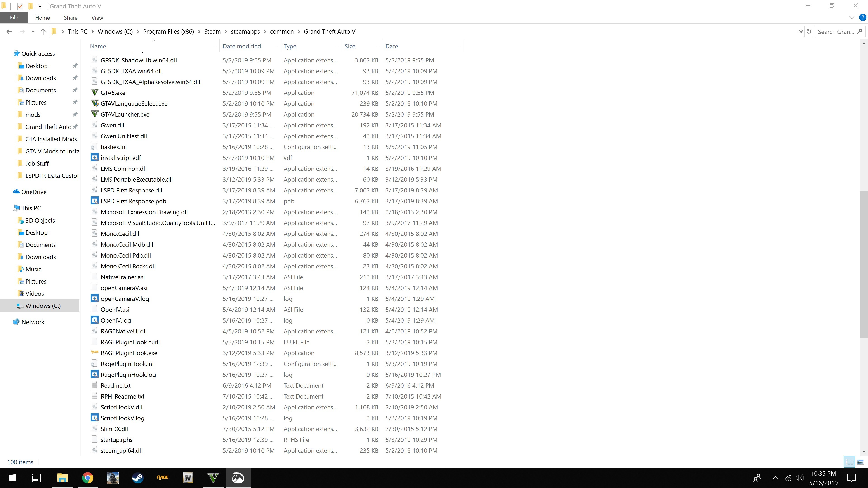Sort files by Date modified column
The width and height of the screenshot is (868, 488).
coord(242,46)
